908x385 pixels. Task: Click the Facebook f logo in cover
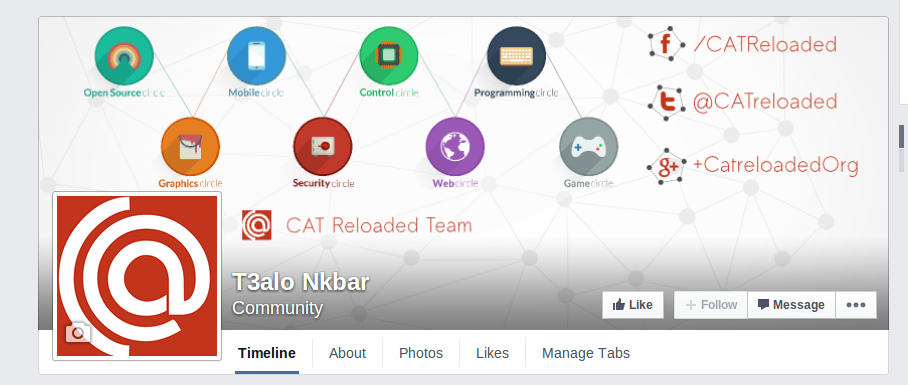tap(666, 44)
